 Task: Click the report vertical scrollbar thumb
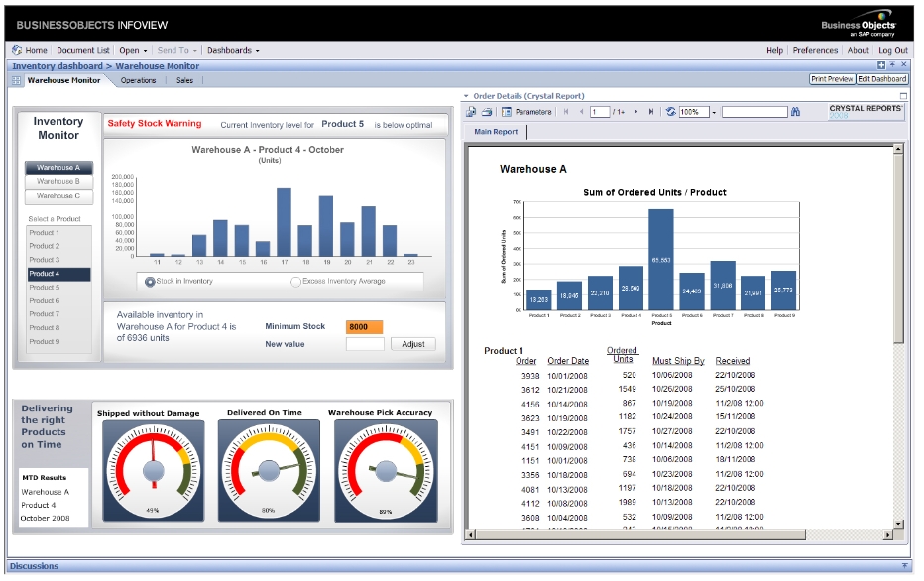pyautogui.click(x=898, y=249)
